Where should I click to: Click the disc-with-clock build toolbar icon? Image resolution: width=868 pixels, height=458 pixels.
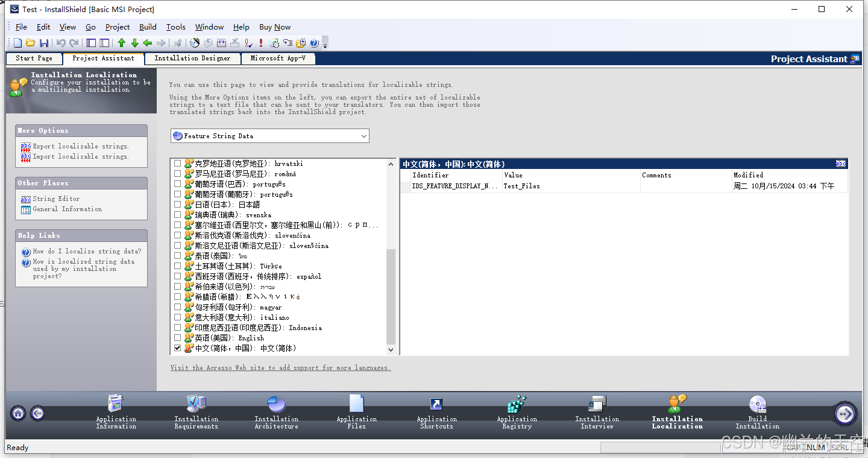(195, 43)
